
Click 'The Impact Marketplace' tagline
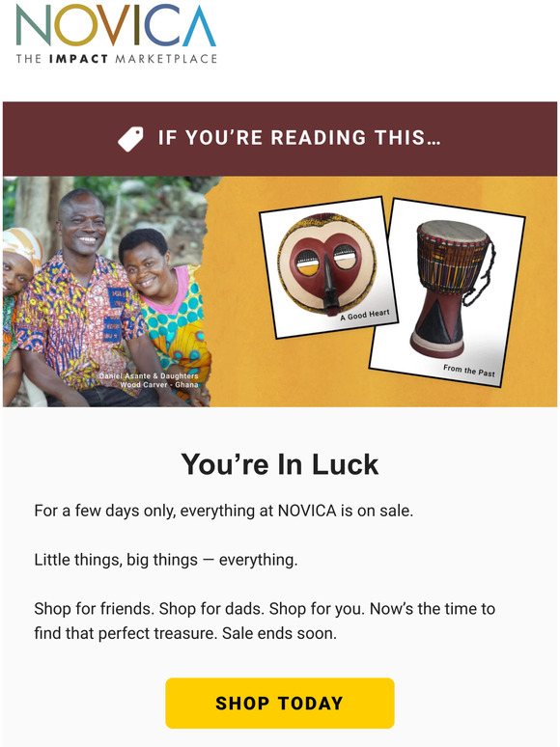116,59
